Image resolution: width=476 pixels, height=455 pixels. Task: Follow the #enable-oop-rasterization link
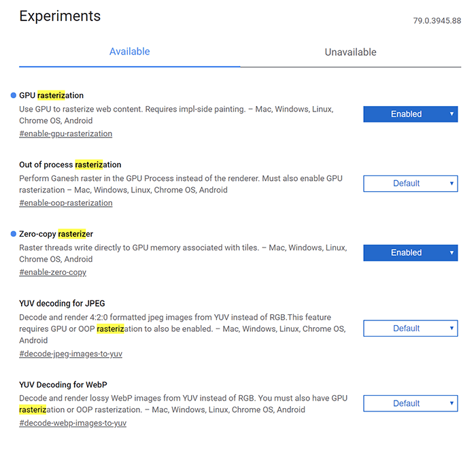[x=66, y=203]
